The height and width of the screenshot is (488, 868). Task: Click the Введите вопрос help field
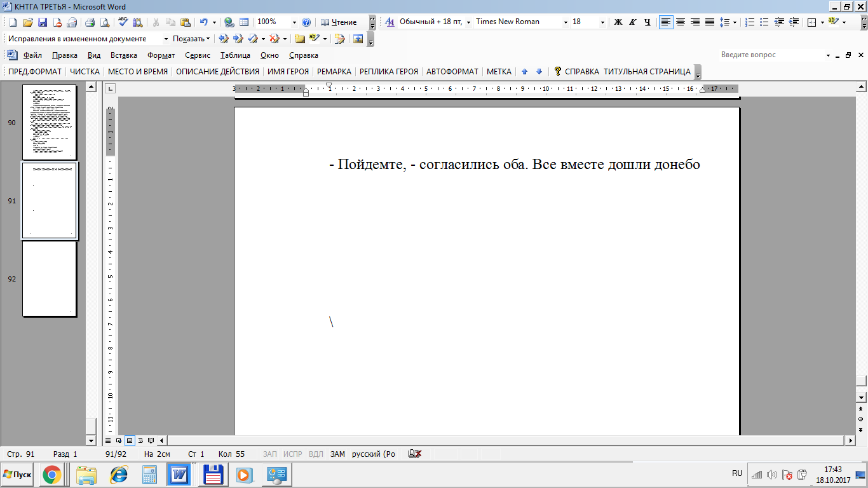click(x=771, y=55)
